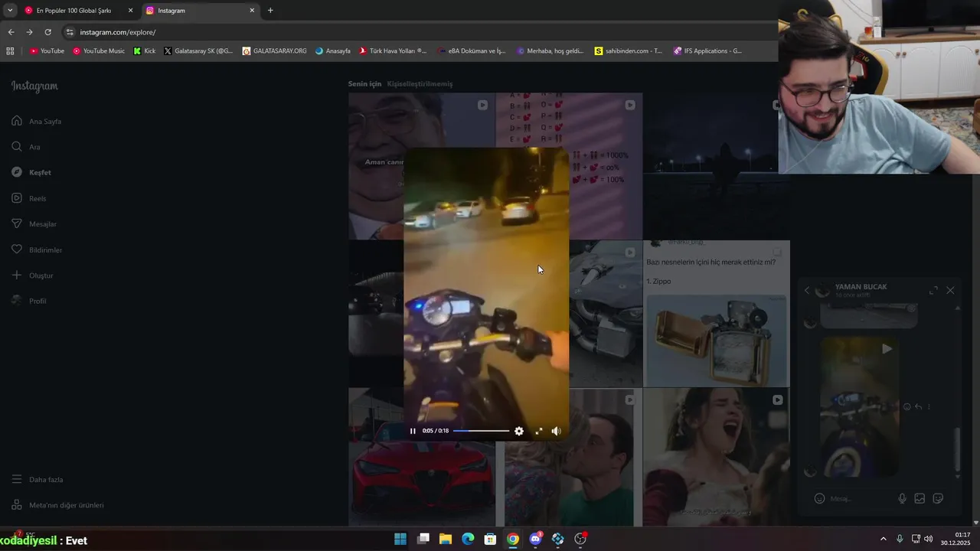Open Kick bookmark
The width and height of the screenshot is (980, 551).
pos(144,51)
